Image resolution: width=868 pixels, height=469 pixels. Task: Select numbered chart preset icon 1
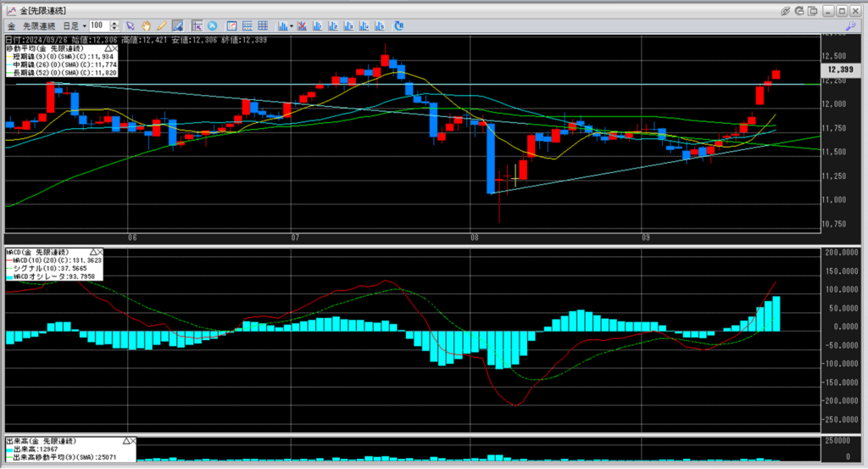317,26
